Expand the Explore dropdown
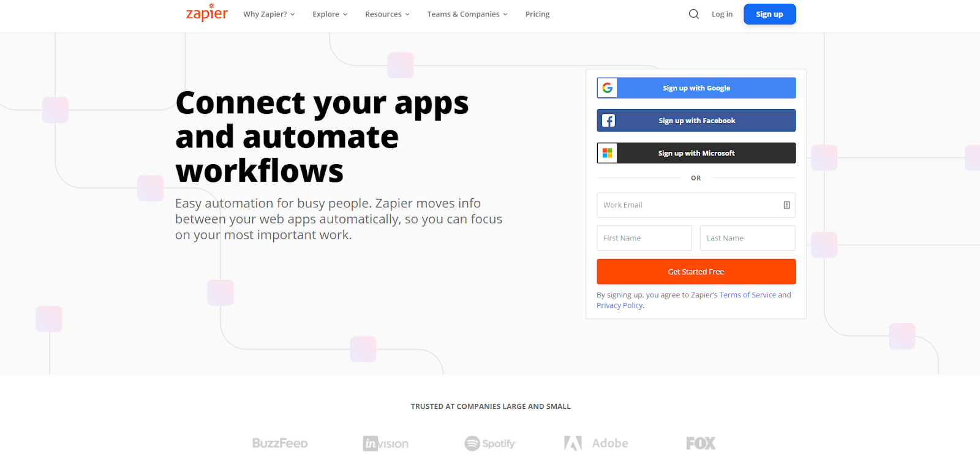This screenshot has width=980, height=470. [x=330, y=14]
